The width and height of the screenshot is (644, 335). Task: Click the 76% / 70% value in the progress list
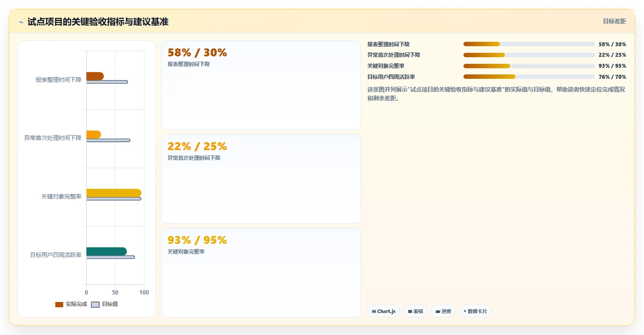[x=612, y=77]
